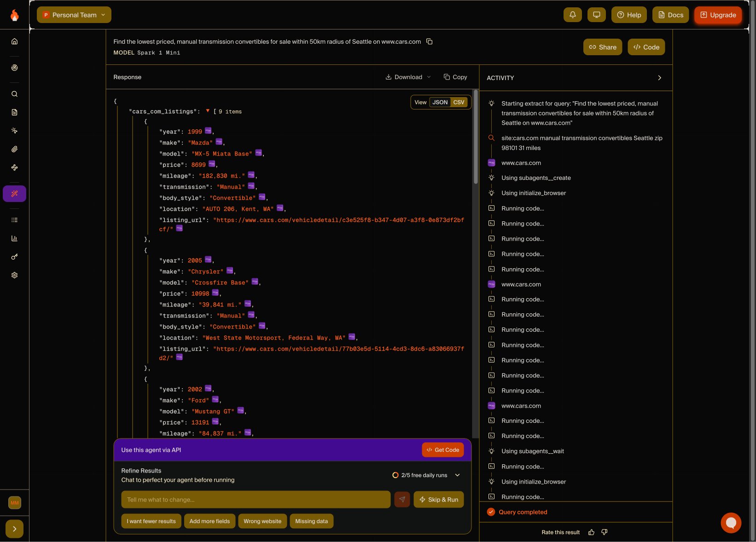756x542 pixels.
Task: Click source icon beside "MX-5 Miata Base"
Action: pos(259,153)
